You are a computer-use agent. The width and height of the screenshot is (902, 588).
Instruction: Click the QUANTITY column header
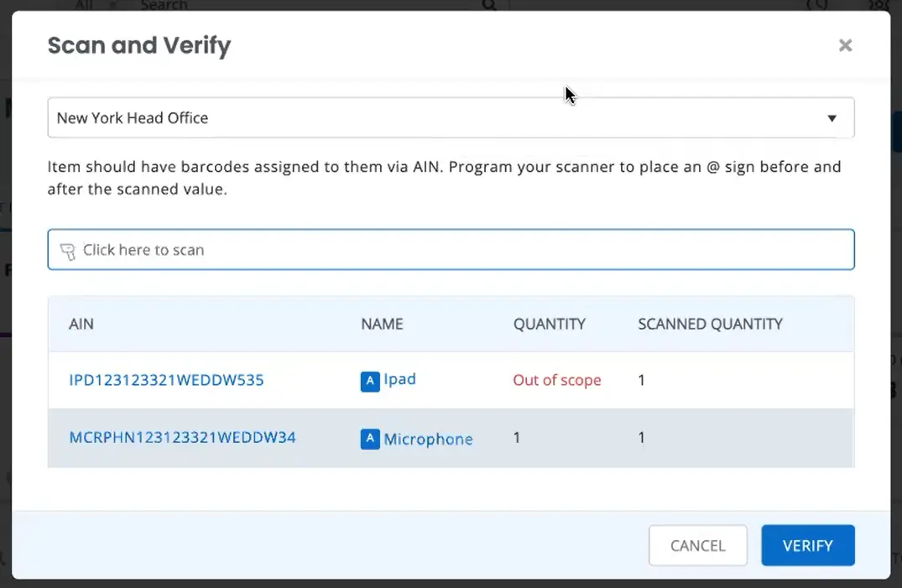click(549, 324)
